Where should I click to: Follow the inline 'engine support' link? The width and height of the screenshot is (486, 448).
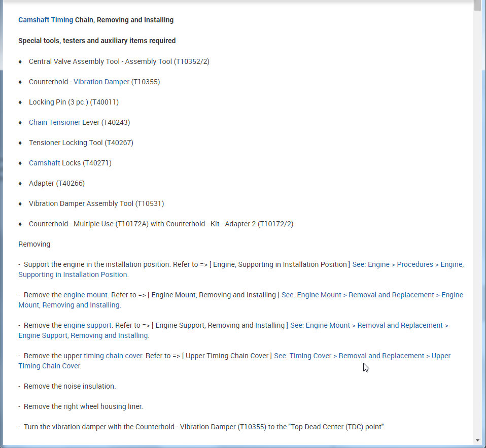[87, 325]
